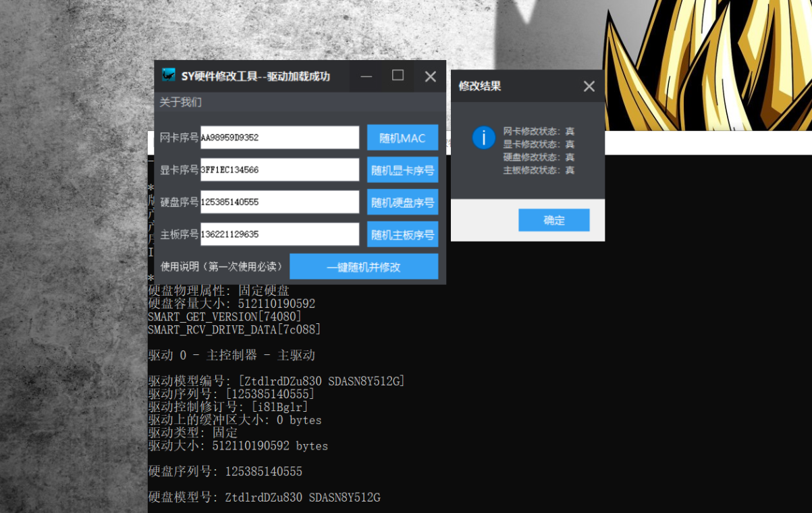Viewport: 812px width, 513px height.
Task: Open 使用说明（第一次使用必读）instructions
Action: point(222,267)
